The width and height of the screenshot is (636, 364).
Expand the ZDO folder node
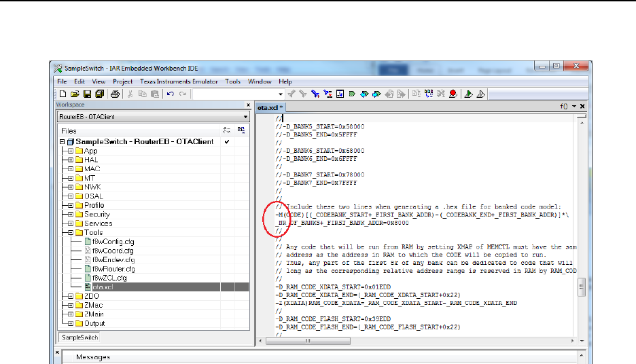[x=71, y=296]
